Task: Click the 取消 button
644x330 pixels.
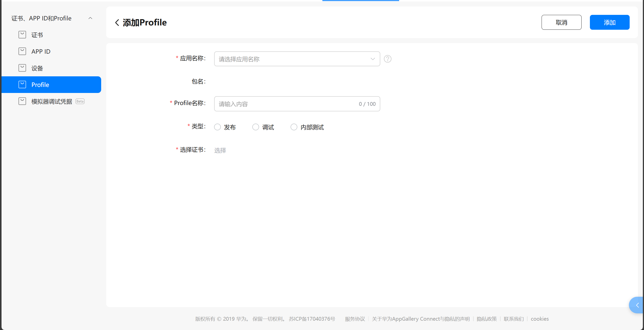Action: (561, 22)
